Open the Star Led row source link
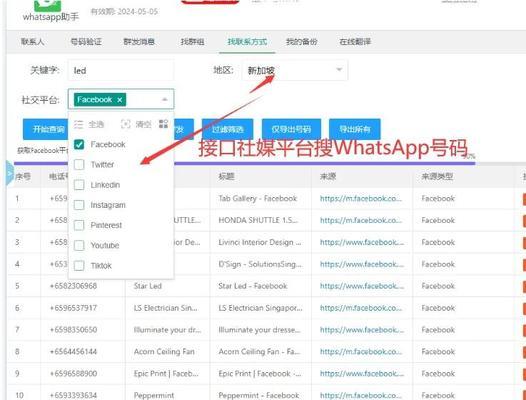 (x=362, y=286)
